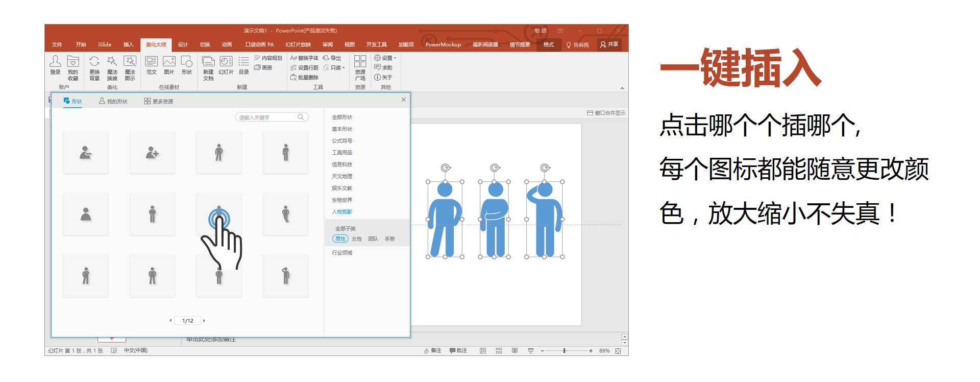
Task: Switch to the 开始 Home tab
Action: point(81,45)
